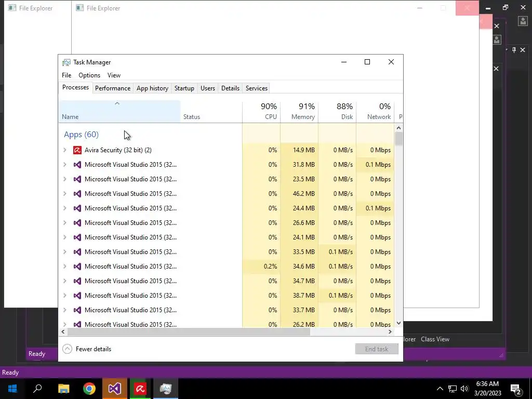Sort processes by the Name column header

(x=119, y=112)
